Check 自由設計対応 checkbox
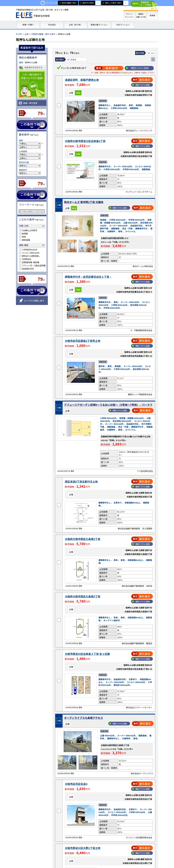Viewport: 174px width, 868px height. 20,269
